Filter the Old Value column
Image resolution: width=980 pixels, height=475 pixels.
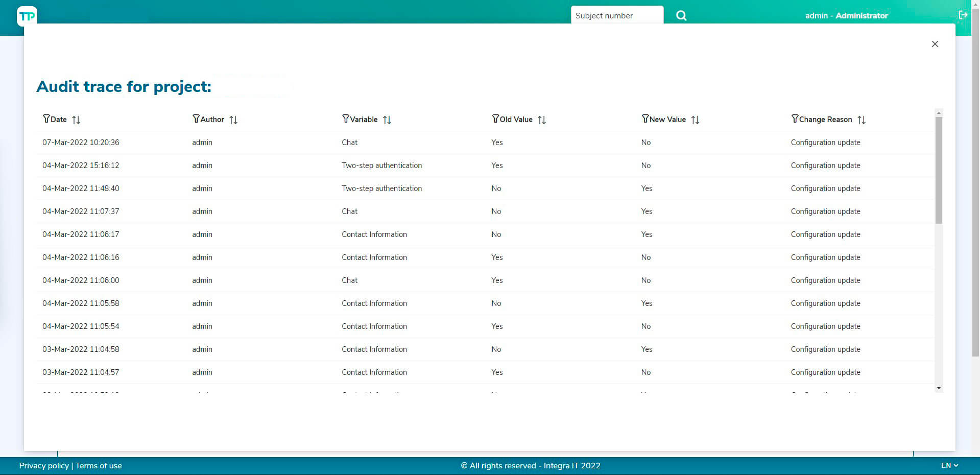(495, 119)
